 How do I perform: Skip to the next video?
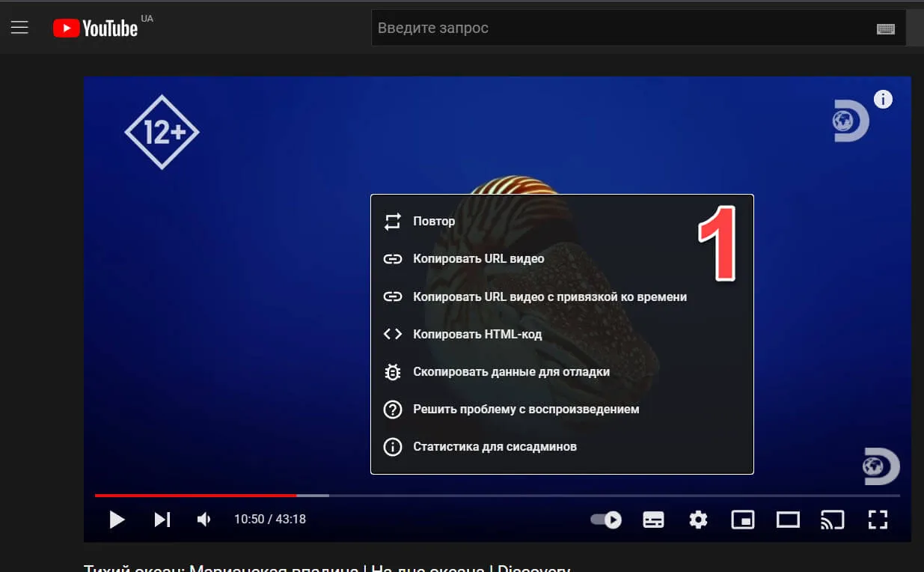pos(162,520)
